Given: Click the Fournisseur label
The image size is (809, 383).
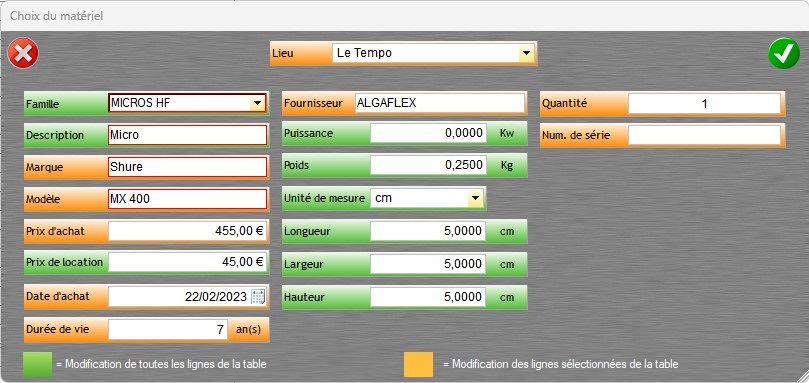Looking at the screenshot, I should pos(313,103).
